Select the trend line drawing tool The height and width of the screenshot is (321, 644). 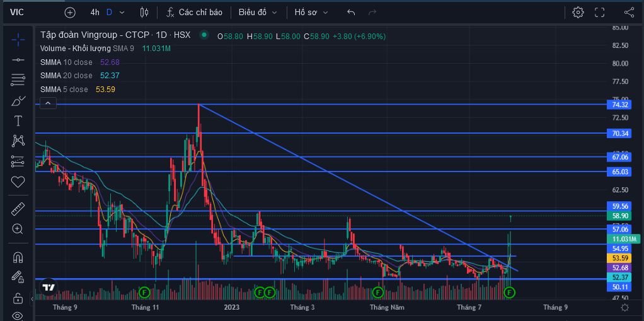pos(18,60)
